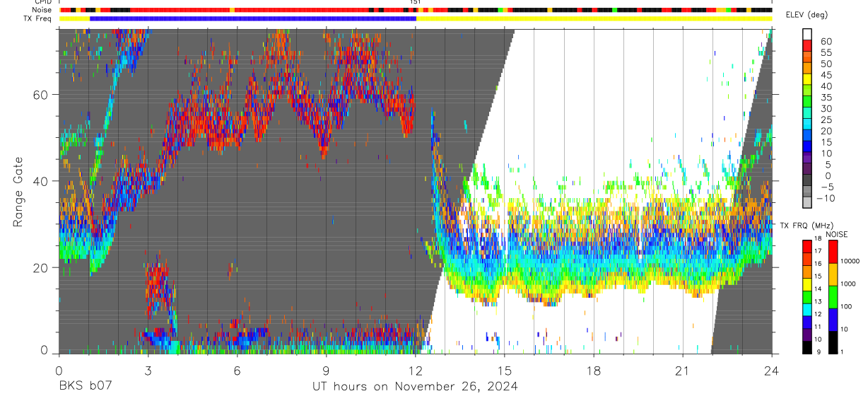Pick the green swatch of the NOISE color bar

[x=832, y=297]
